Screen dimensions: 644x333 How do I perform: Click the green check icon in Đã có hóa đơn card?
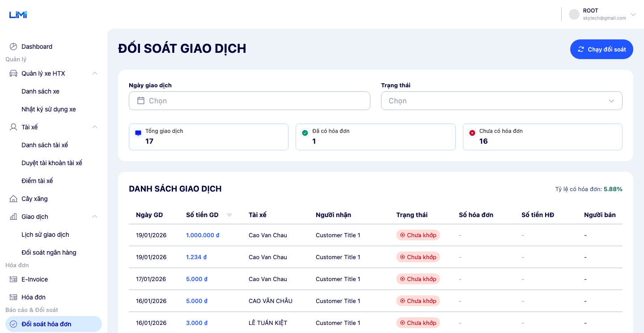(x=305, y=133)
